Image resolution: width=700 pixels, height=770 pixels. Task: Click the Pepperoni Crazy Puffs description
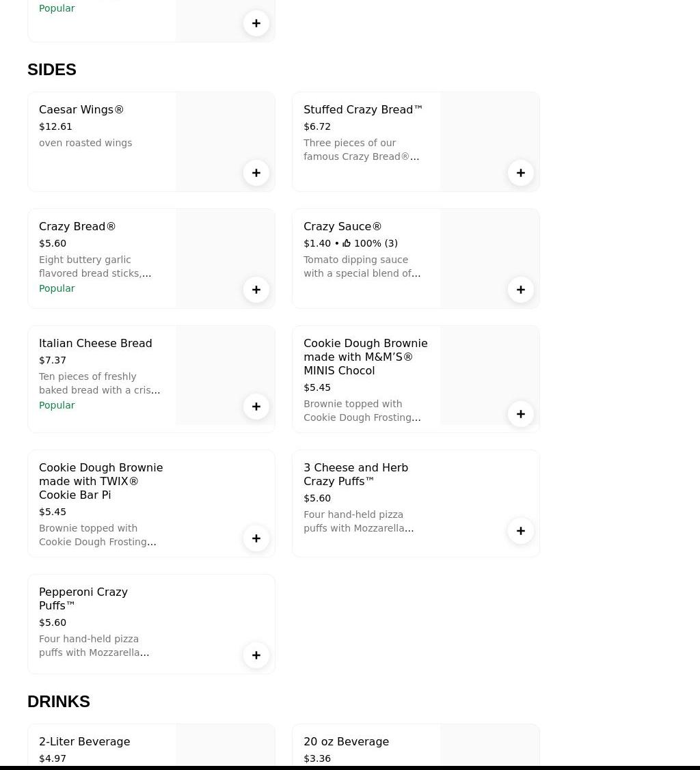coord(94,646)
